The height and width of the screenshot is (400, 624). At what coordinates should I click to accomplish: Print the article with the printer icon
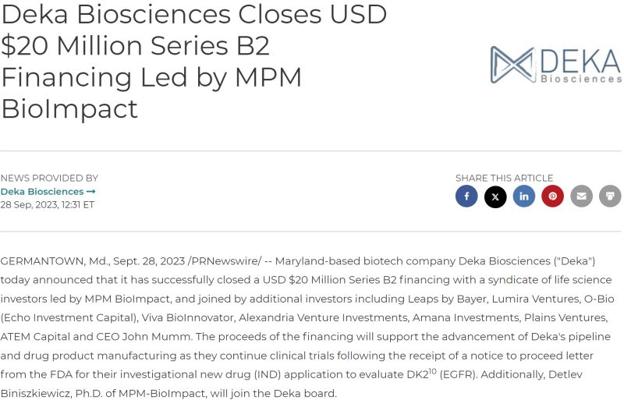click(609, 197)
